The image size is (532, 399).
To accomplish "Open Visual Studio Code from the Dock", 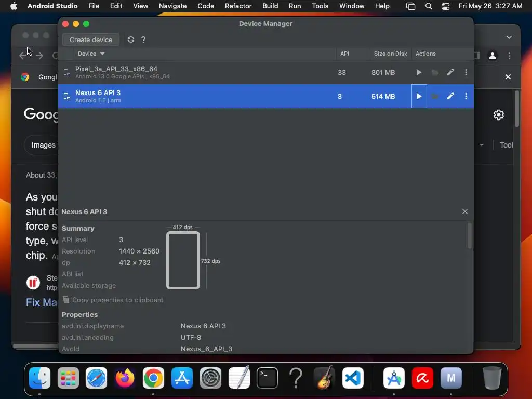I will click(x=353, y=378).
